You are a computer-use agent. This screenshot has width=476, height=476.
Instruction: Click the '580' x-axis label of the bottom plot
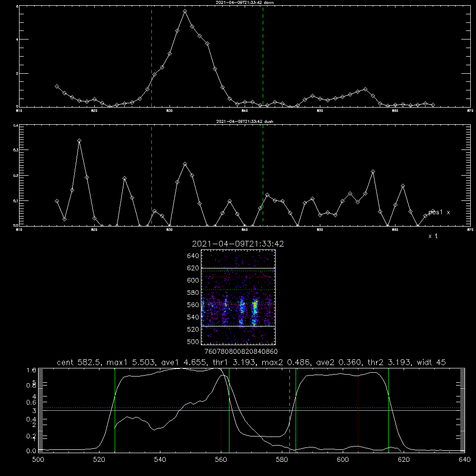coord(282,460)
